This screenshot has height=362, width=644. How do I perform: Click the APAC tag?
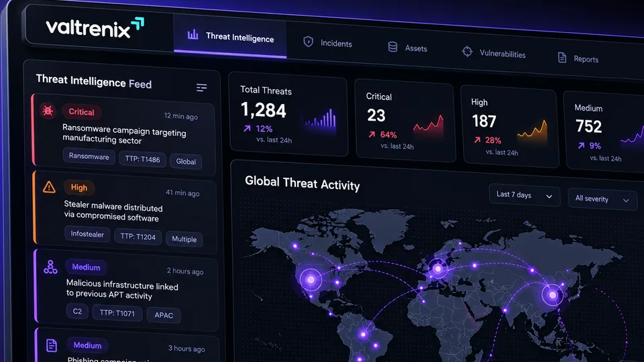[164, 315]
